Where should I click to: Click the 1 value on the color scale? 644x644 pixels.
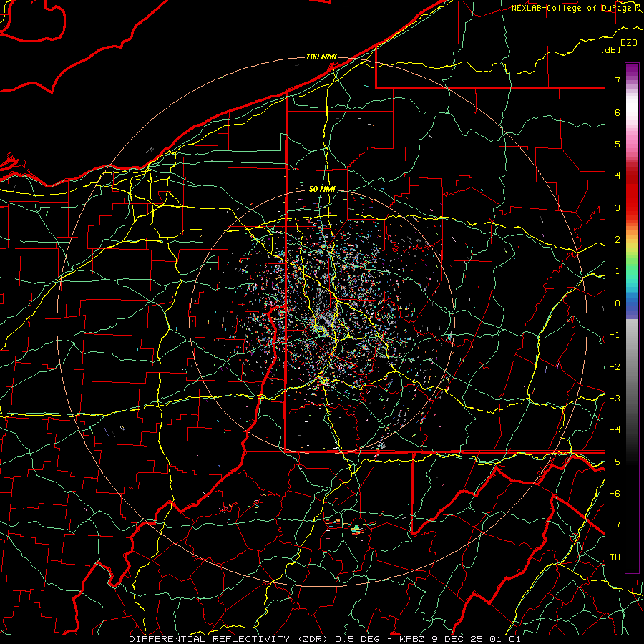618,271
